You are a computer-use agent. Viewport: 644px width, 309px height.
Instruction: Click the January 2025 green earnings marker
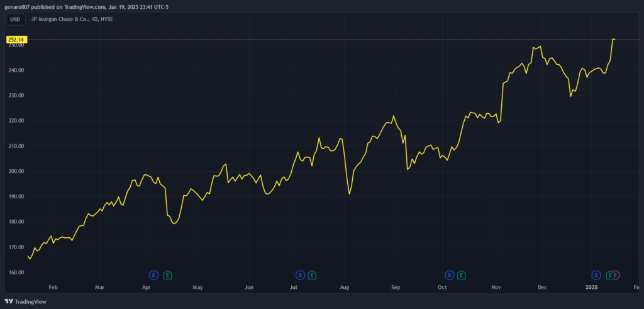point(609,275)
